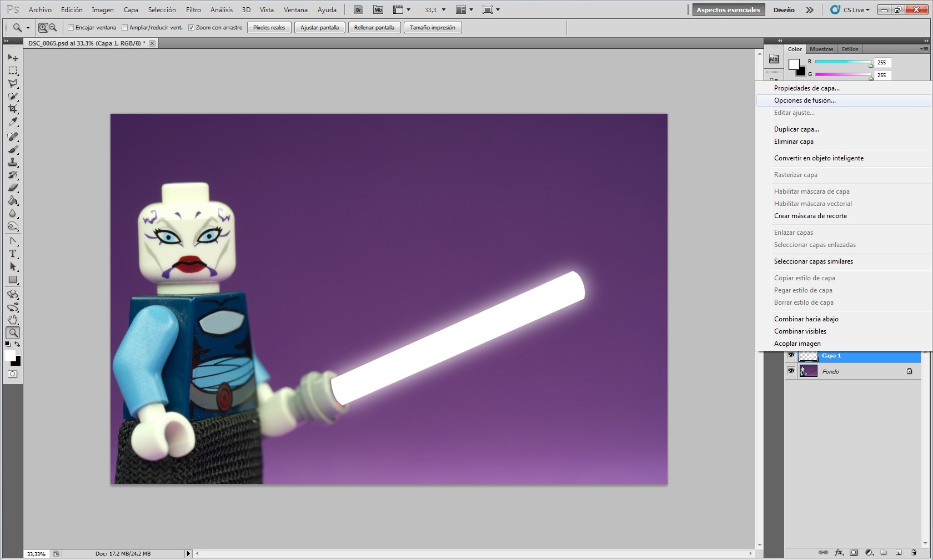This screenshot has height=560, width=933.
Task: Launch Adobe Bridge from top bar
Action: coord(358,10)
